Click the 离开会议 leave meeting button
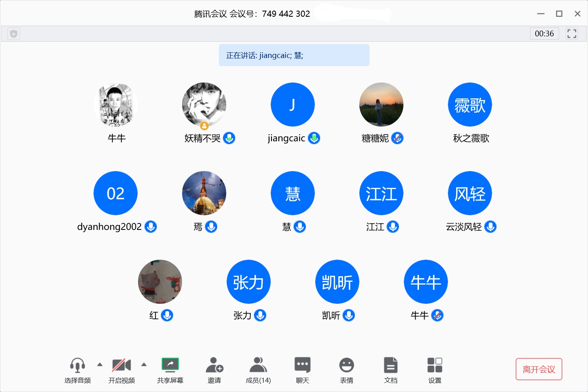 click(x=539, y=369)
